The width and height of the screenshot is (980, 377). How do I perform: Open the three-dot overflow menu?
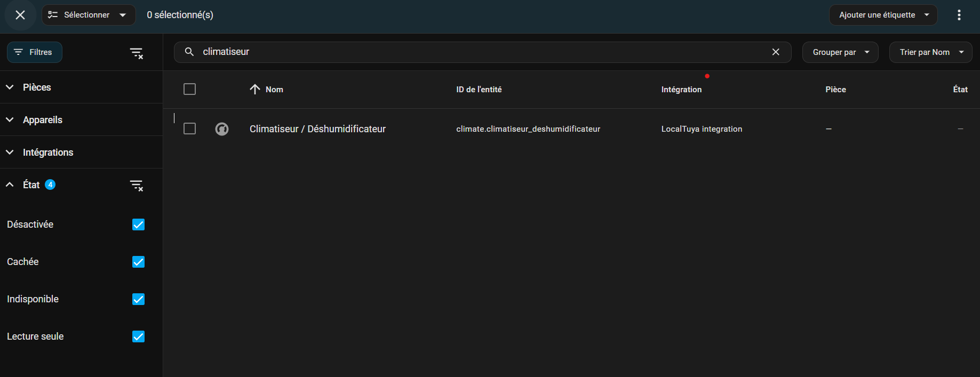pyautogui.click(x=959, y=15)
